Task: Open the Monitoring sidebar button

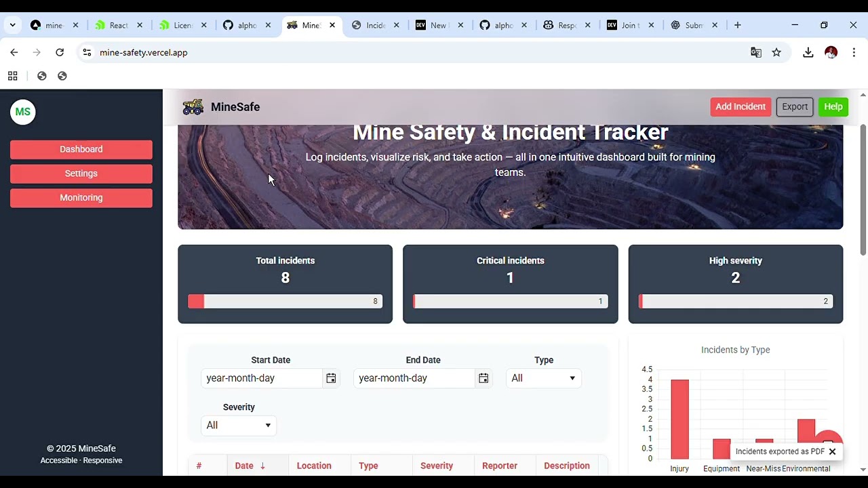Action: click(x=81, y=198)
